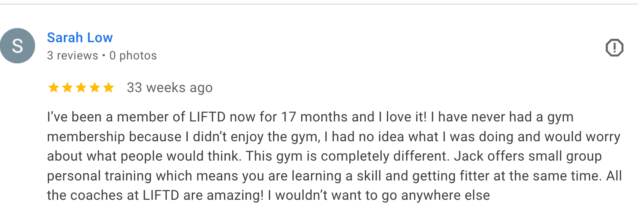This screenshot has width=644, height=211.
Task: Click the first gold rating star
Action: tap(53, 88)
